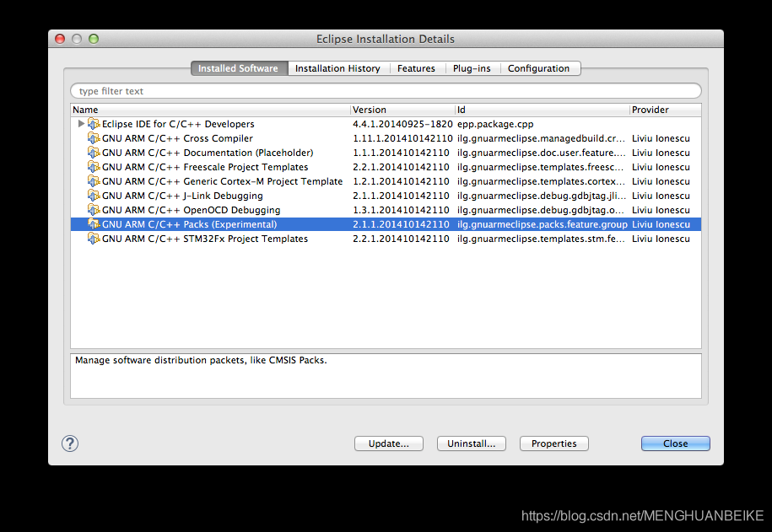This screenshot has width=772, height=532.
Task: Sort by the Provider column header
Action: pyautogui.click(x=665, y=110)
